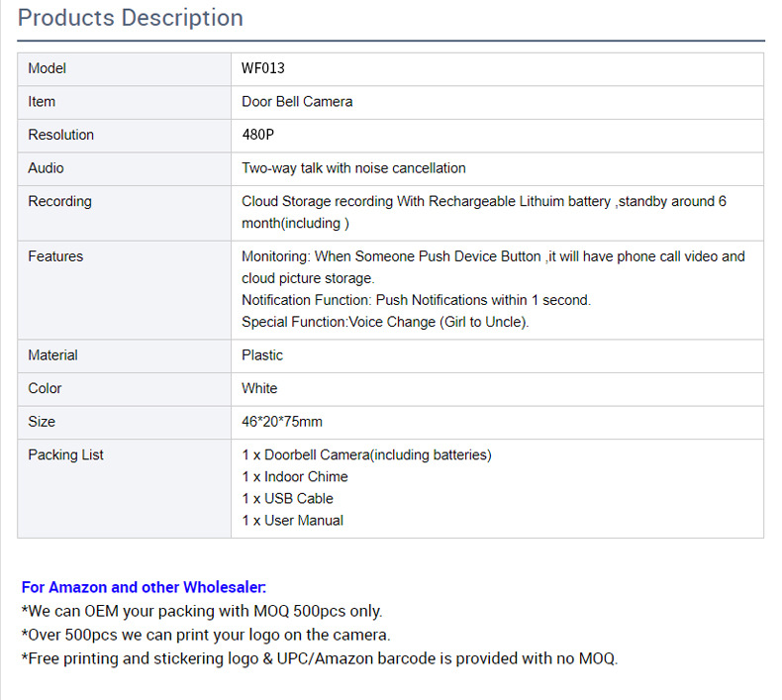Click the 1 x USB Cable entry
The image size is (782, 700).
pos(287,499)
